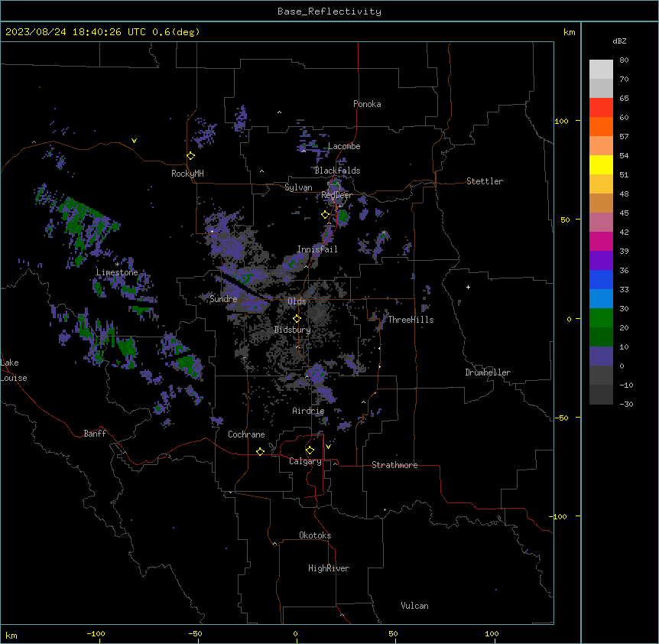Click the ThreeHills label
This screenshot has height=644, width=659.
(411, 320)
